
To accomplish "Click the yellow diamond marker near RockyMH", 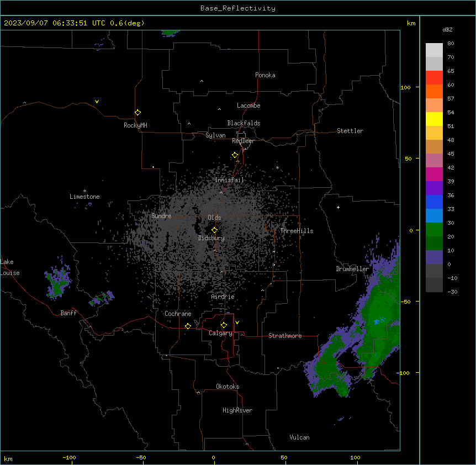I will (137, 112).
